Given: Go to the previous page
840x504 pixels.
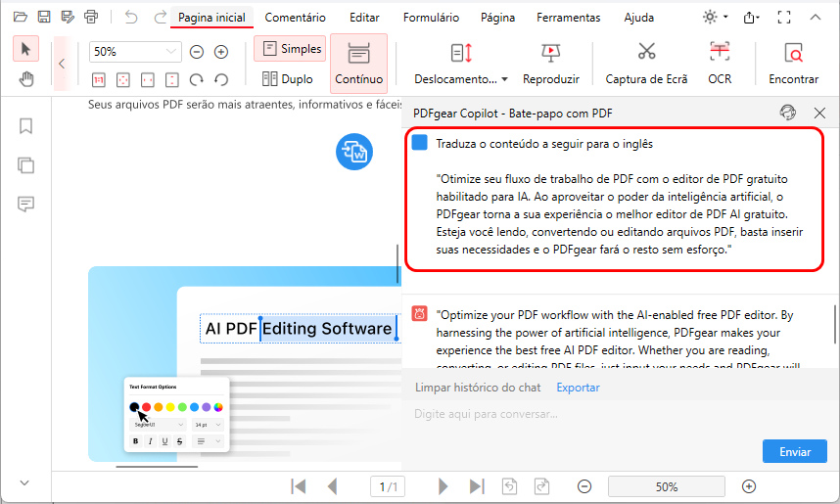Looking at the screenshot, I should [x=332, y=486].
